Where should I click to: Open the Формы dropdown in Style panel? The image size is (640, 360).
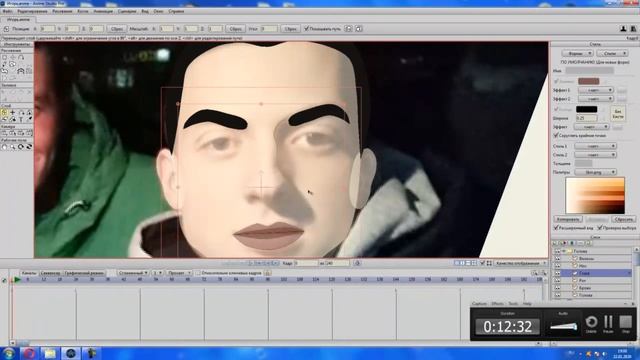578,53
